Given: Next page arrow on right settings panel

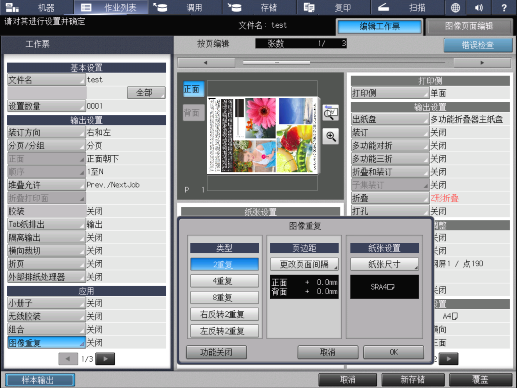Looking at the screenshot, I should (x=448, y=359).
